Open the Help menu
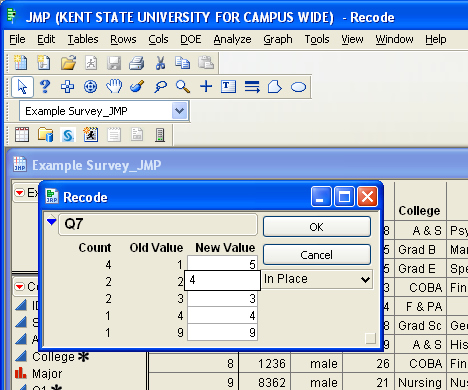468x390 pixels. (x=436, y=39)
